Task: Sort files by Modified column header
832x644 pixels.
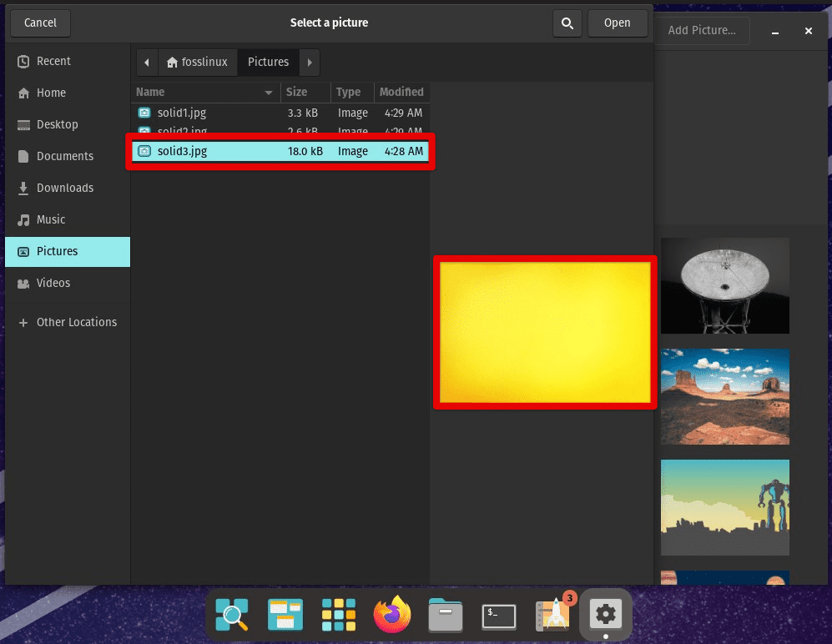Action: click(401, 93)
